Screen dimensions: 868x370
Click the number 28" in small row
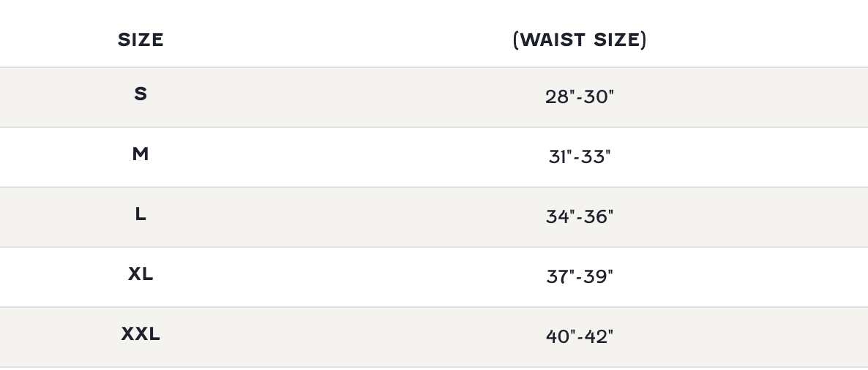pos(560,97)
